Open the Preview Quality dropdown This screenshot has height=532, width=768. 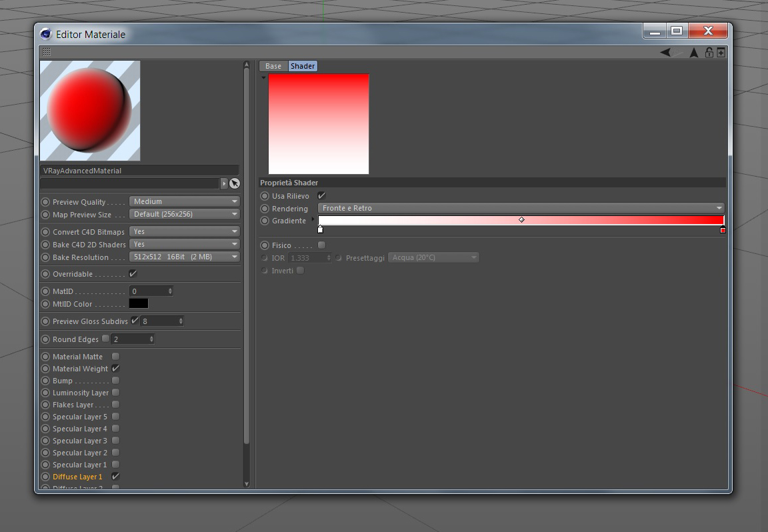click(185, 201)
